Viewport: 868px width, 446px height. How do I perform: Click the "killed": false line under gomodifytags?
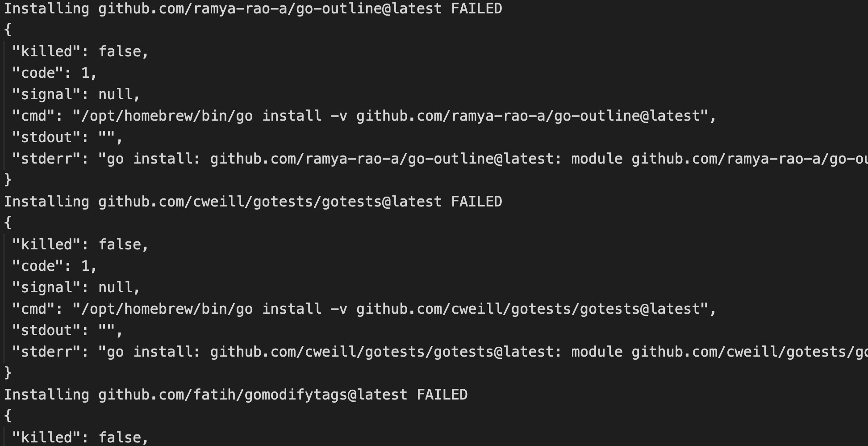[80, 437]
